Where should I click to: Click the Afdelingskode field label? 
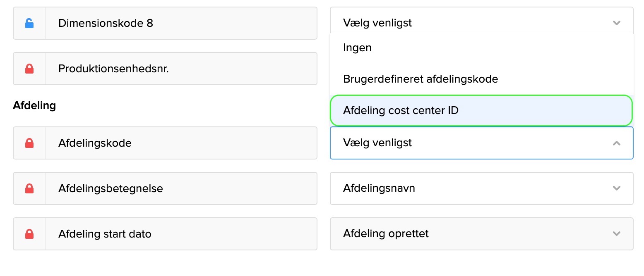tap(95, 143)
